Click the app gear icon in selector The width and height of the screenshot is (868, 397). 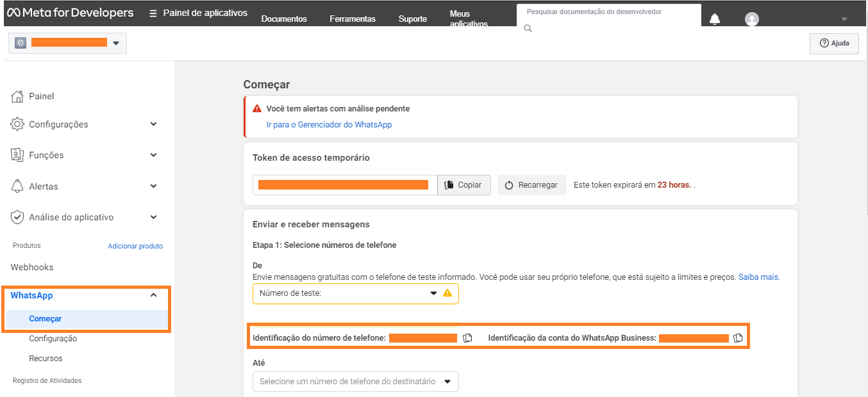tap(21, 43)
